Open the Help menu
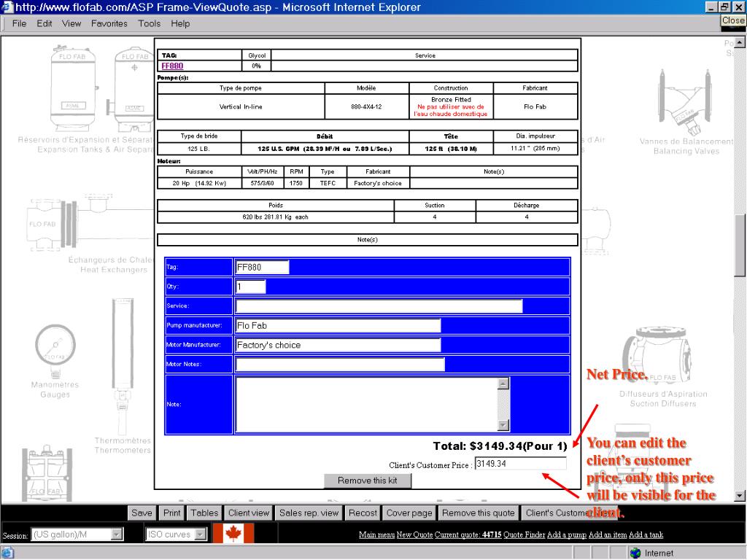 pyautogui.click(x=180, y=23)
